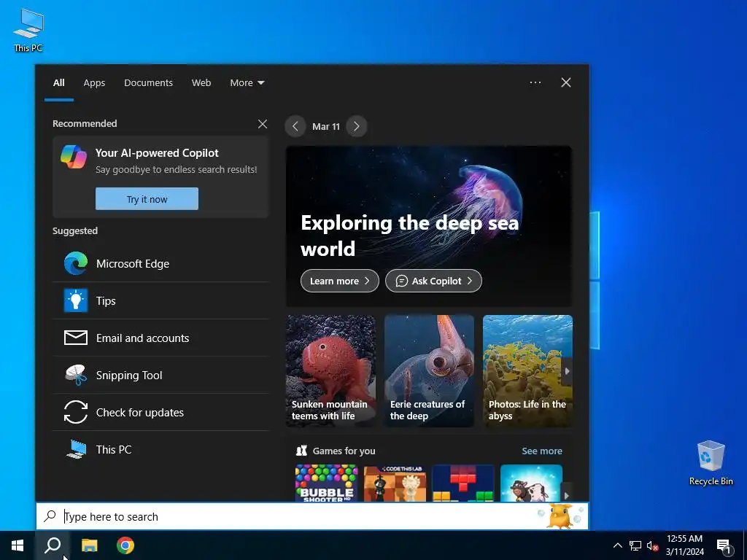Click the taskbar clock and date
Viewport: 747px width, 560px height.
(x=684, y=545)
